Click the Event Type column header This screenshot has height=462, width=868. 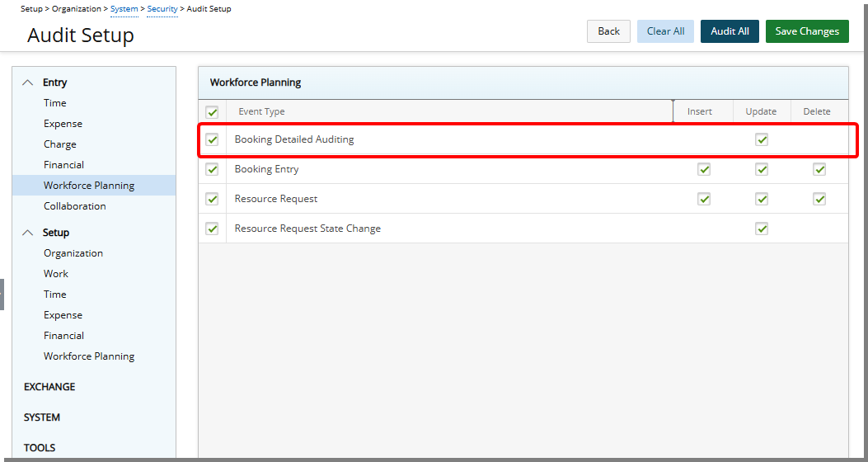point(261,111)
